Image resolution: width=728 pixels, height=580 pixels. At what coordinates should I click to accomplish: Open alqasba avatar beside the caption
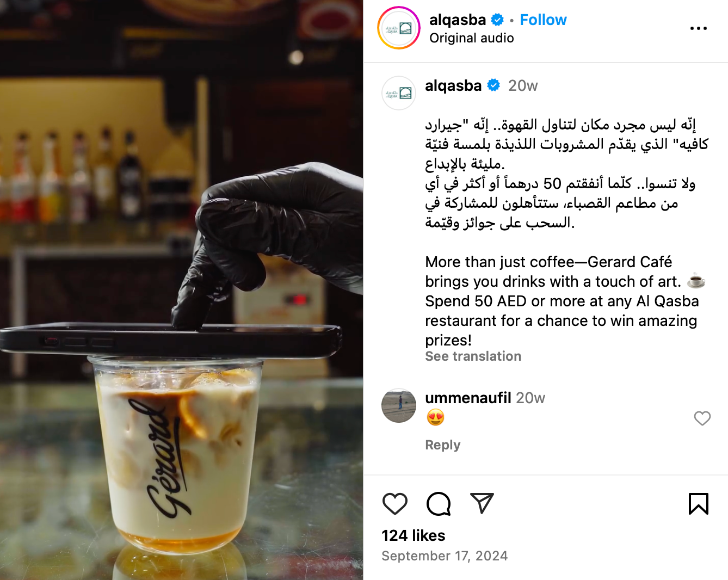click(x=399, y=93)
